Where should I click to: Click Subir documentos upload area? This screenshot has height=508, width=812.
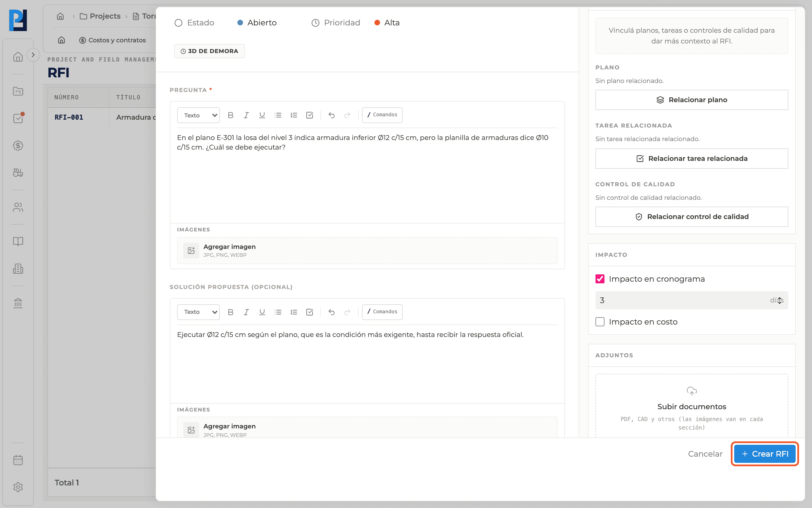pyautogui.click(x=692, y=406)
